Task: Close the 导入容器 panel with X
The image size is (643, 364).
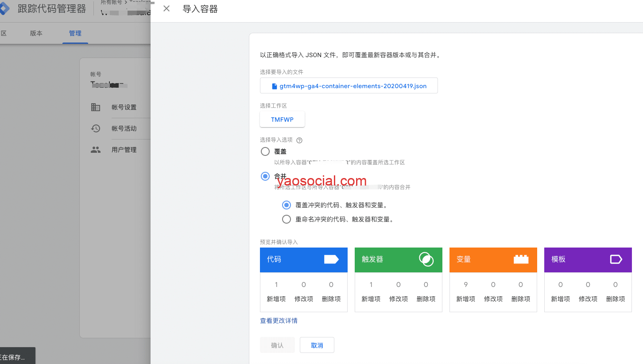Action: [167, 9]
